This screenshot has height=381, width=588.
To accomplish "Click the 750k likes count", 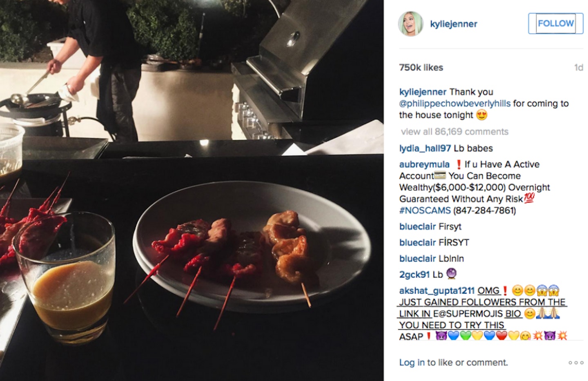I will [x=421, y=68].
